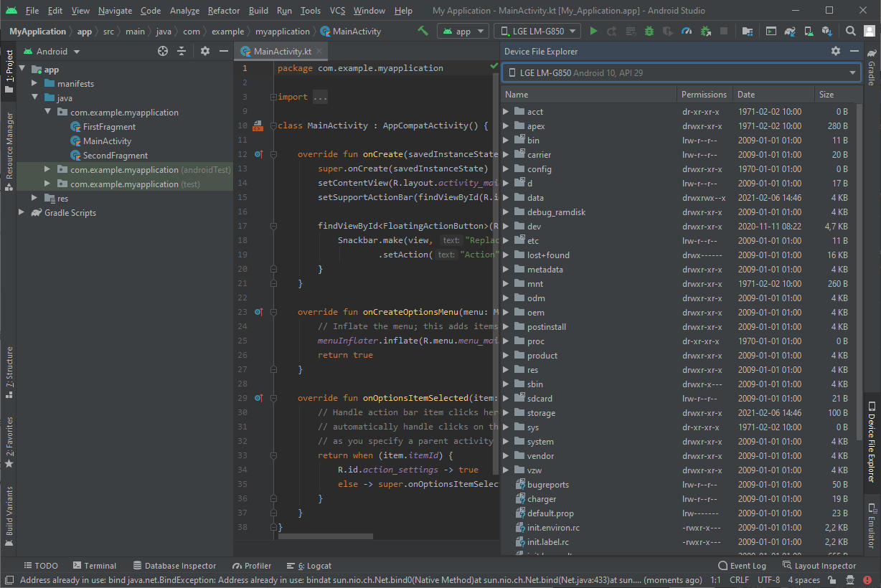Click the related XML file gutter icon on line 10

258,126
